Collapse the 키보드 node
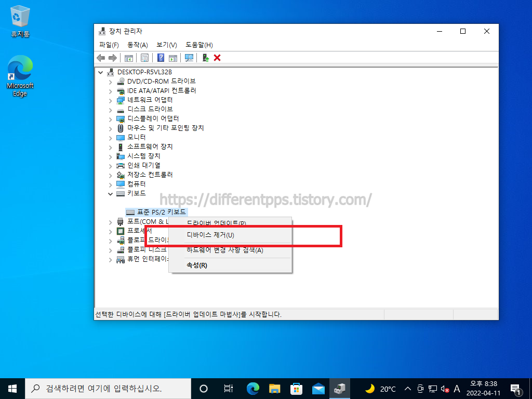 (x=110, y=194)
